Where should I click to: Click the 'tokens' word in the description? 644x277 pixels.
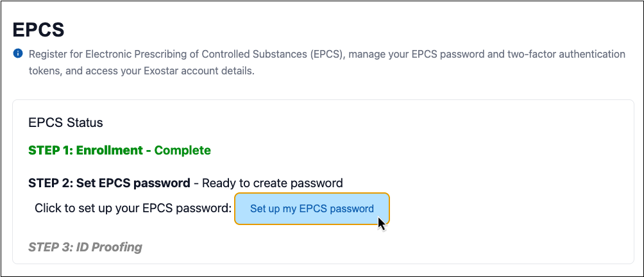(44, 71)
